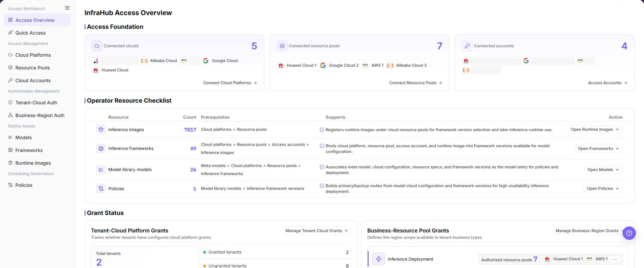Click the Frameworks chip icon in the sidebar
This screenshot has width=644, height=268.
[x=10, y=150]
